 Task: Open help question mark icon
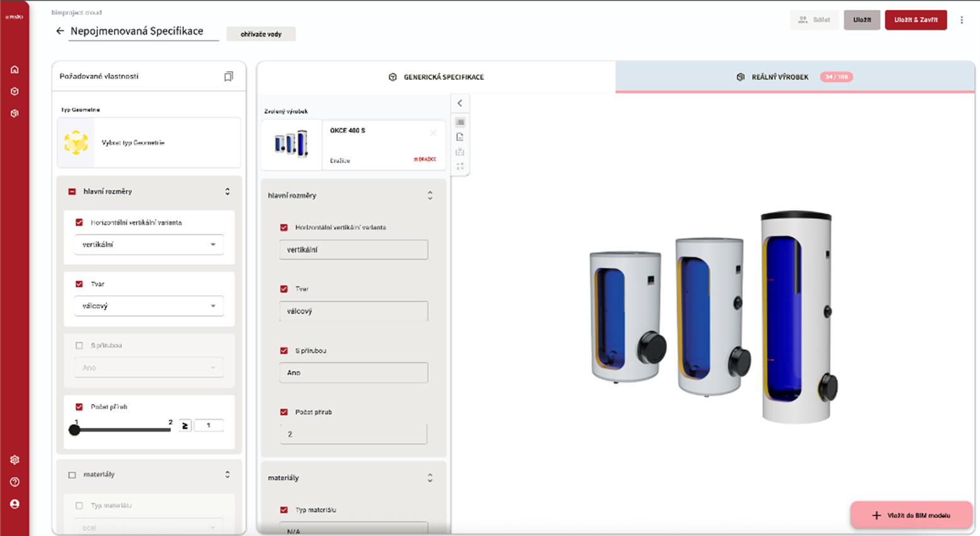(x=14, y=482)
